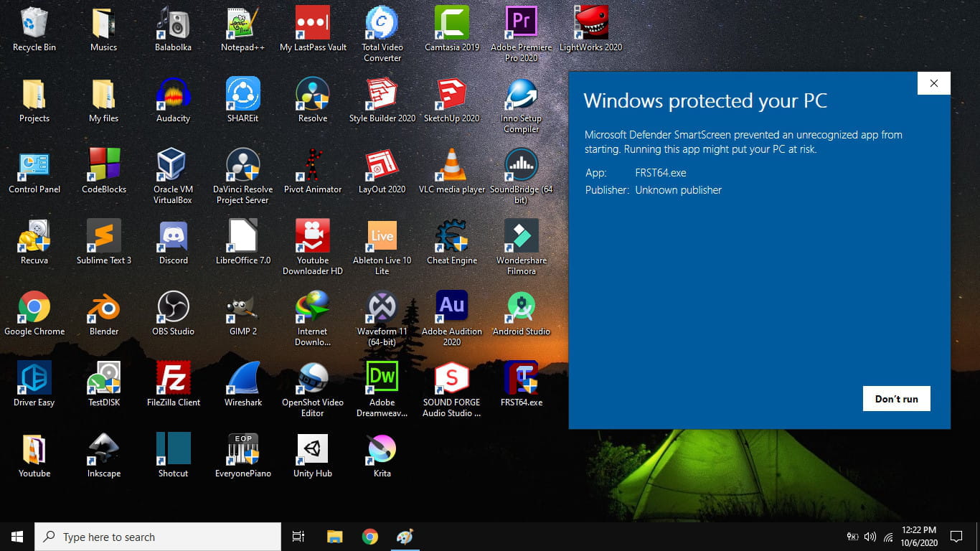Open File Explorer from the taskbar
The height and width of the screenshot is (551, 980).
(x=334, y=537)
